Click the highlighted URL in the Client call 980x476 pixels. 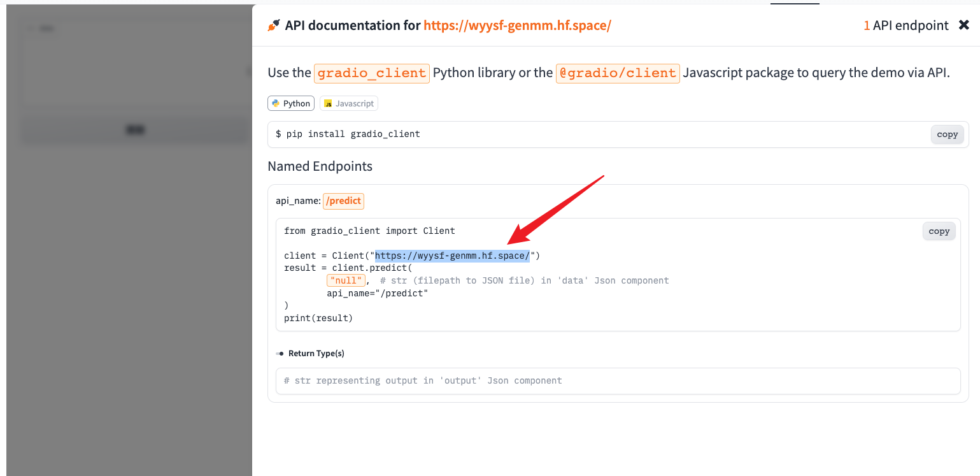pos(452,256)
